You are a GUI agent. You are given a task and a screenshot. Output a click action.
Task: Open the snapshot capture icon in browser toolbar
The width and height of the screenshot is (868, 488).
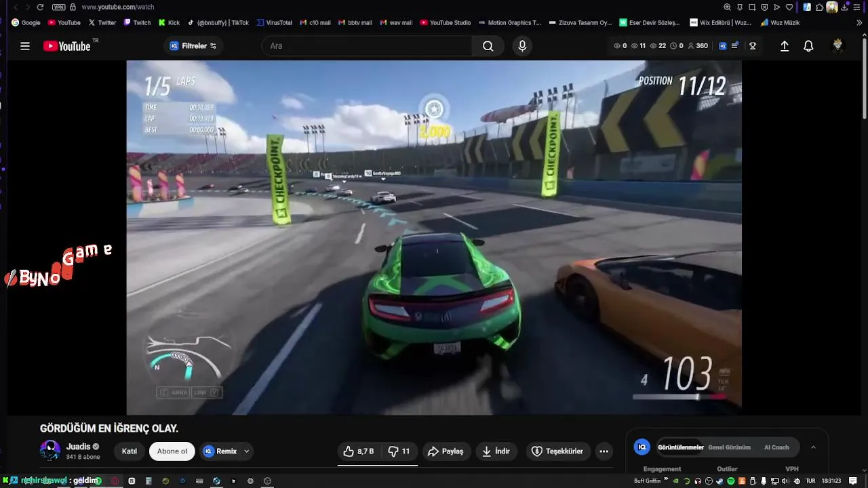pos(752,7)
